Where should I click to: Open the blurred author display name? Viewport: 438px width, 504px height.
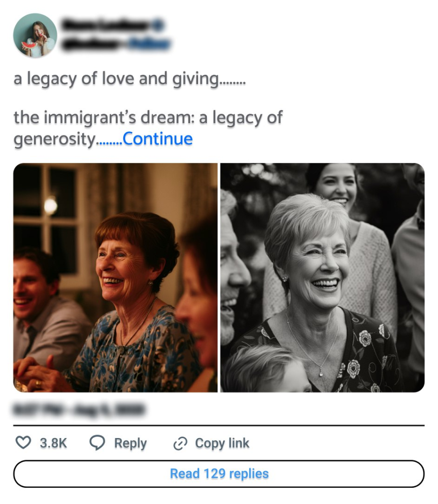click(x=106, y=25)
